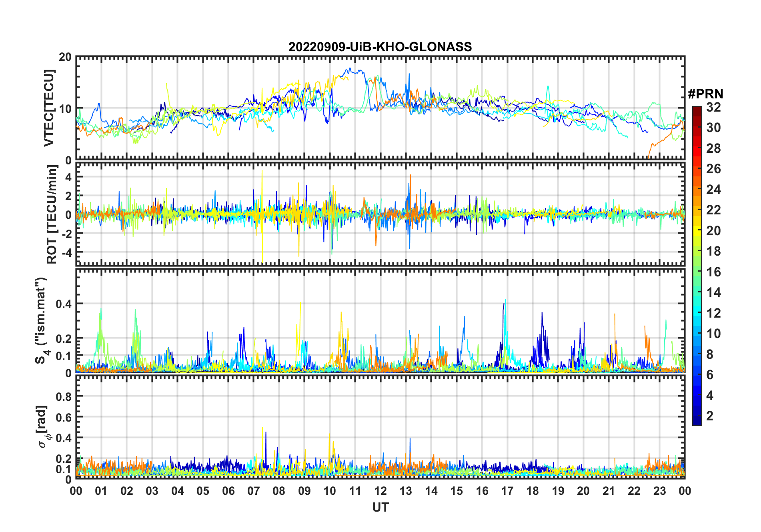Screen dimensions: 761x532
Task: Click the x-axis tick label 18
Action: 533,491
